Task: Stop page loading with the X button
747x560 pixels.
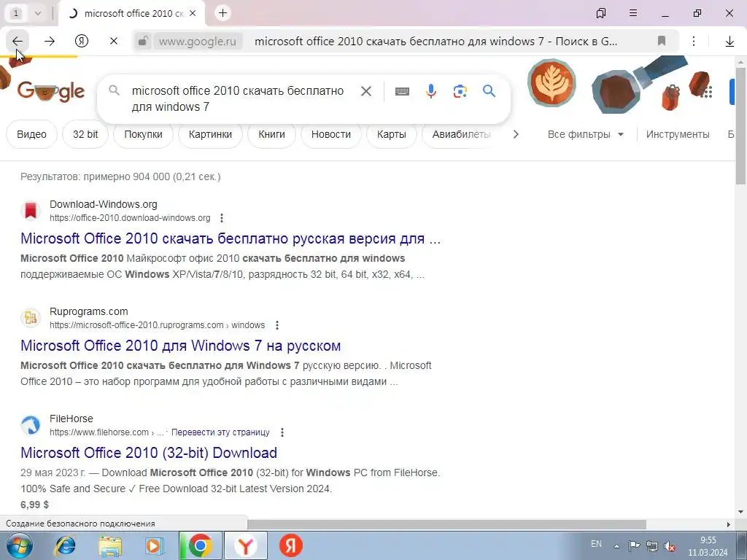Action: click(113, 42)
